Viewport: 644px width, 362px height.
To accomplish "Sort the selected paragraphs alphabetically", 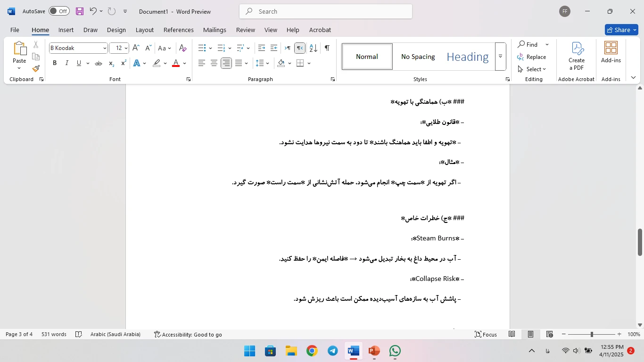I will click(x=314, y=48).
